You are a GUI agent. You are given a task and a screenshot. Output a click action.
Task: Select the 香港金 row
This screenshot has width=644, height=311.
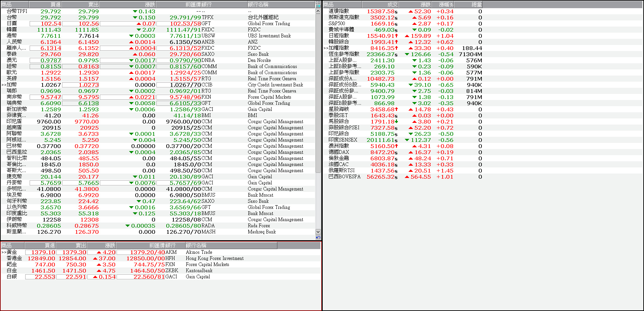[160, 258]
